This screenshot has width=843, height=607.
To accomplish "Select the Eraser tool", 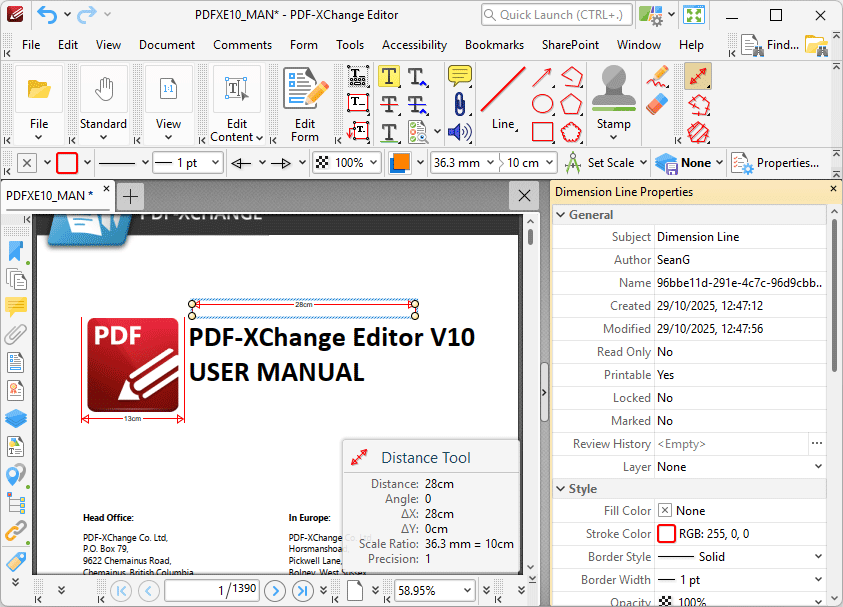I will tap(657, 104).
